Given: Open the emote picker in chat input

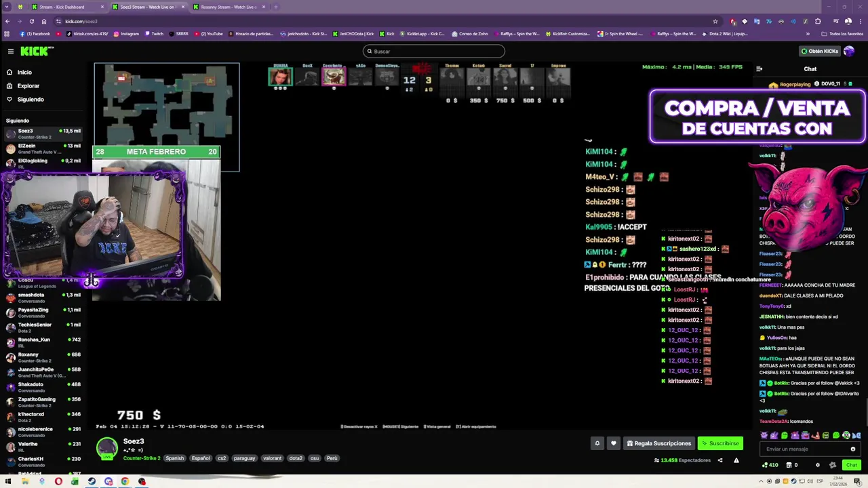Looking at the screenshot, I should [853, 449].
